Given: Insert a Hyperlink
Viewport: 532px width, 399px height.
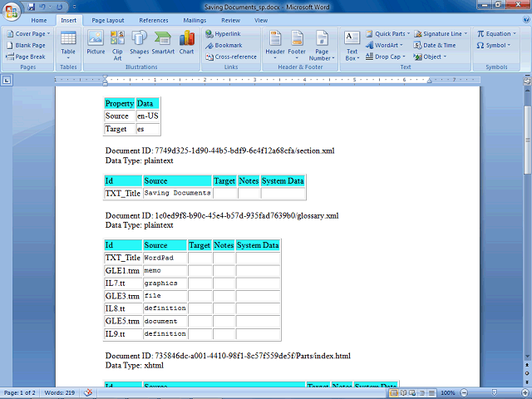Looking at the screenshot, I should click(223, 33).
